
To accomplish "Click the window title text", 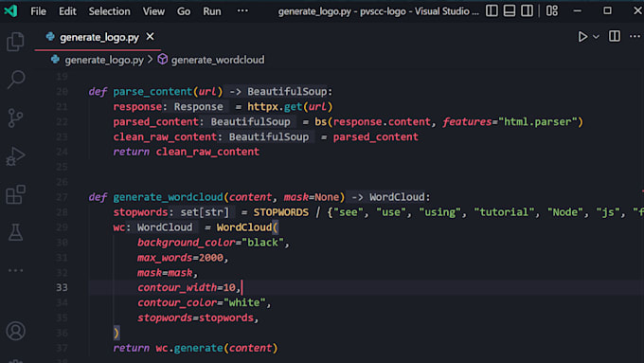I will point(378,11).
